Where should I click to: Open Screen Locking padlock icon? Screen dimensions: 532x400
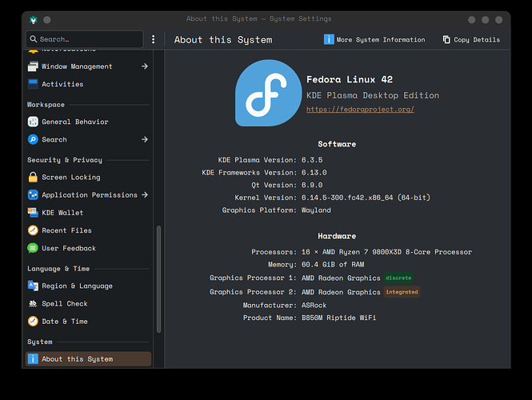click(x=33, y=177)
